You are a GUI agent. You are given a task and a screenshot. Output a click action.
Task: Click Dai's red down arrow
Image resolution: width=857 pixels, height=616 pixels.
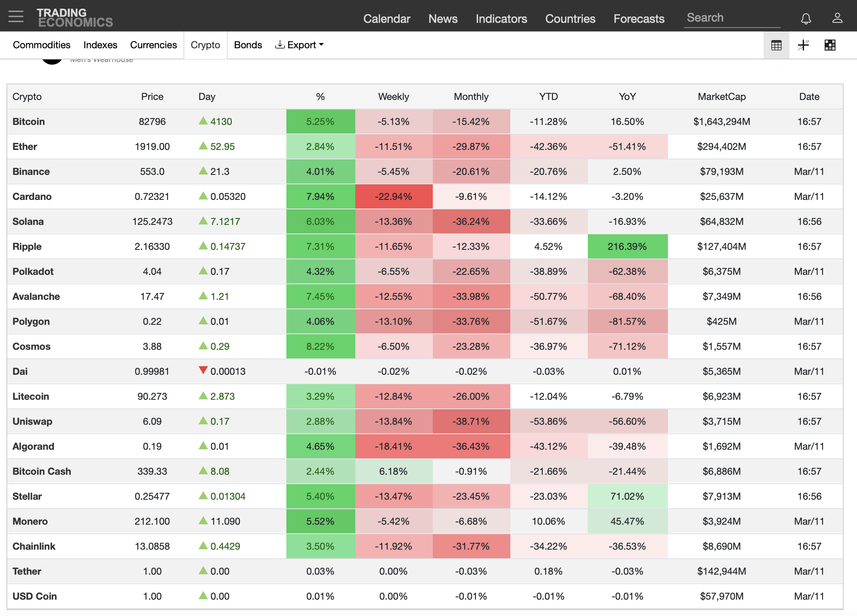tap(203, 370)
